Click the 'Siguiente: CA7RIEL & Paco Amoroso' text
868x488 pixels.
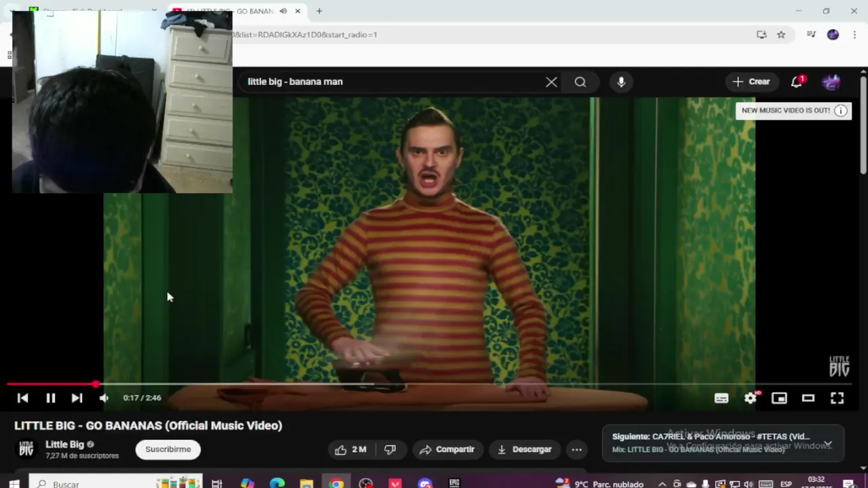[x=711, y=436]
